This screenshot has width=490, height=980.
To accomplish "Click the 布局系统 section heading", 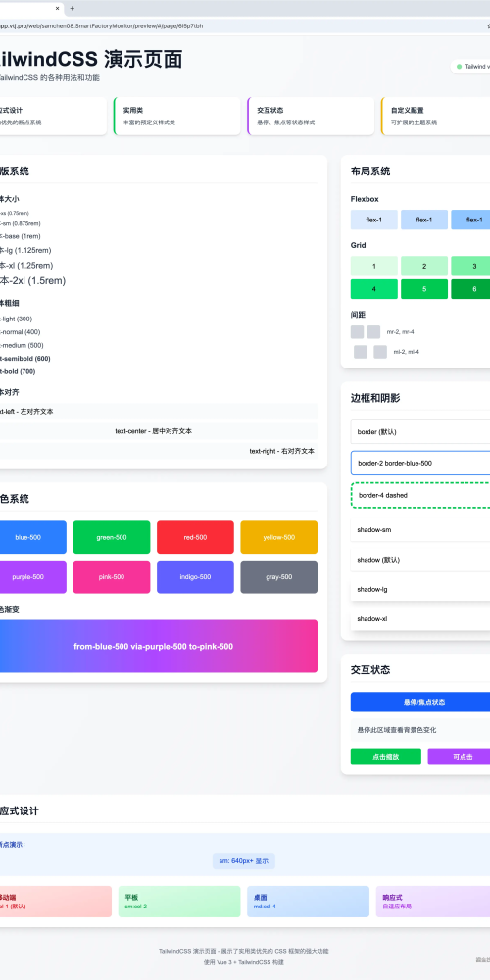I will 370,171.
